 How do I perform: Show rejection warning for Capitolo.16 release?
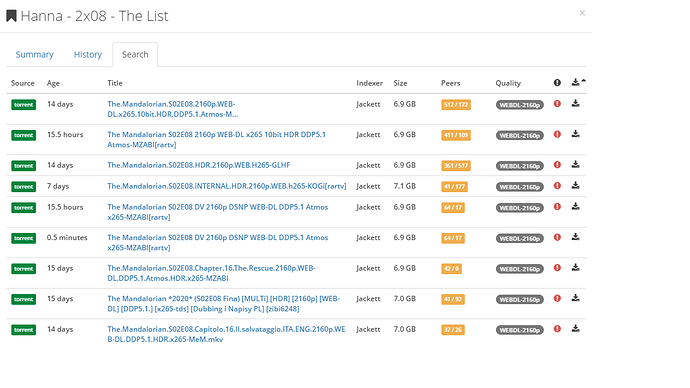(x=557, y=329)
